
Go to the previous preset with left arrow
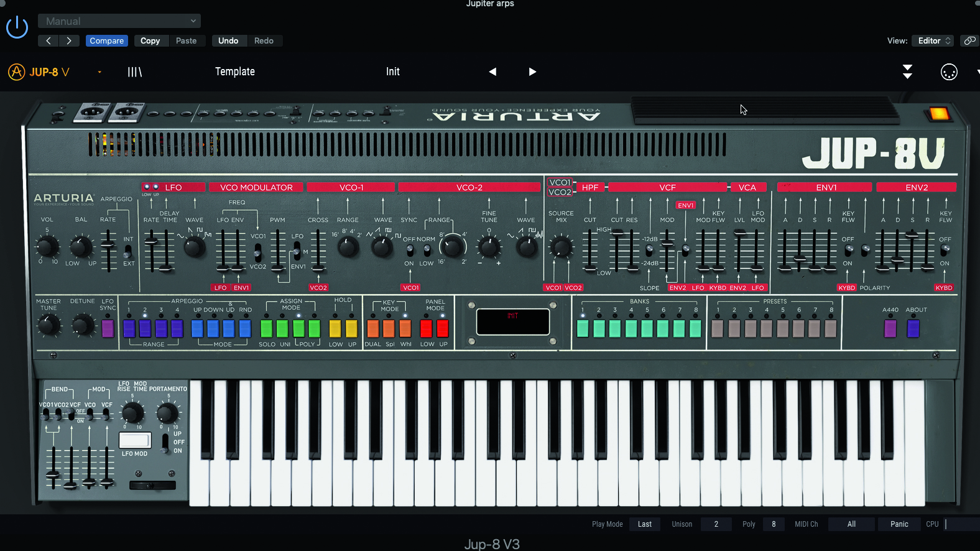pyautogui.click(x=492, y=72)
